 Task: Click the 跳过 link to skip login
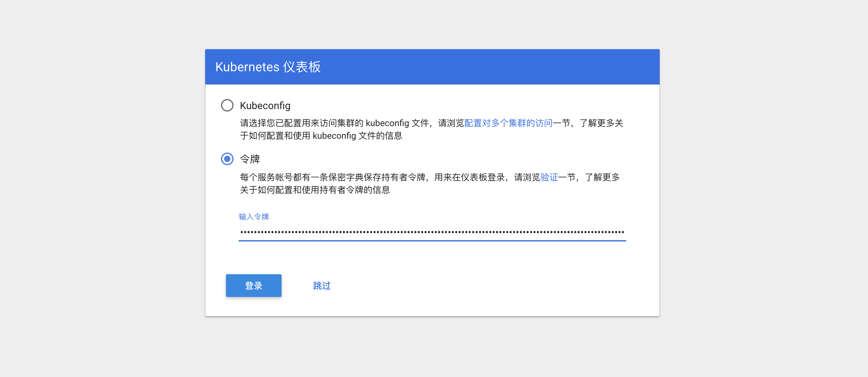(321, 286)
